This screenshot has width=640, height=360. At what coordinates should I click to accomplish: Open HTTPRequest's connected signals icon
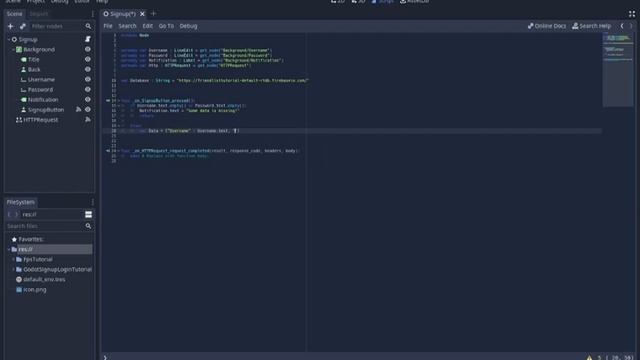pos(88,120)
